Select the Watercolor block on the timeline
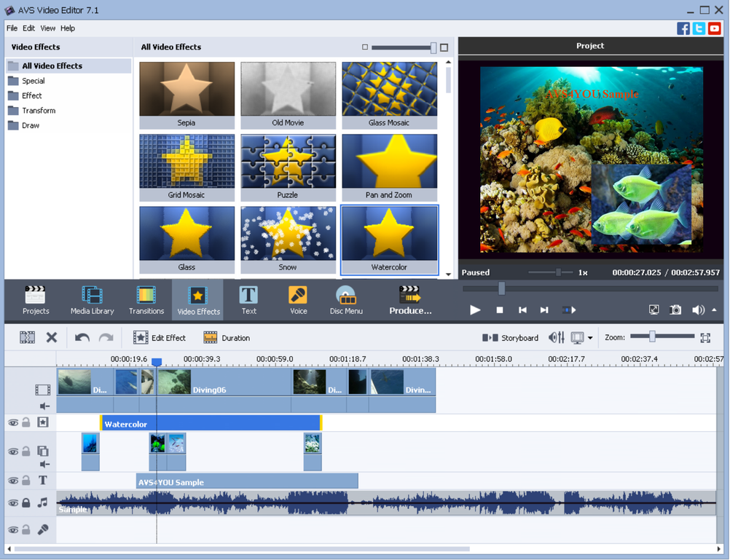This screenshot has height=560, width=730. (211, 423)
